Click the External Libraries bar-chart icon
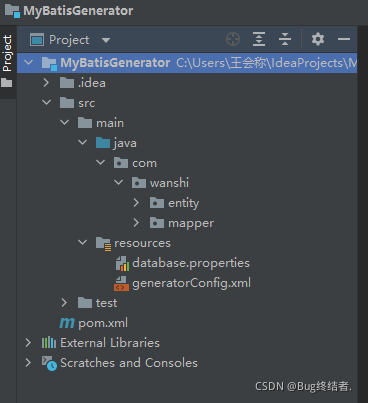Screen dimensions: 368x403 49,342
